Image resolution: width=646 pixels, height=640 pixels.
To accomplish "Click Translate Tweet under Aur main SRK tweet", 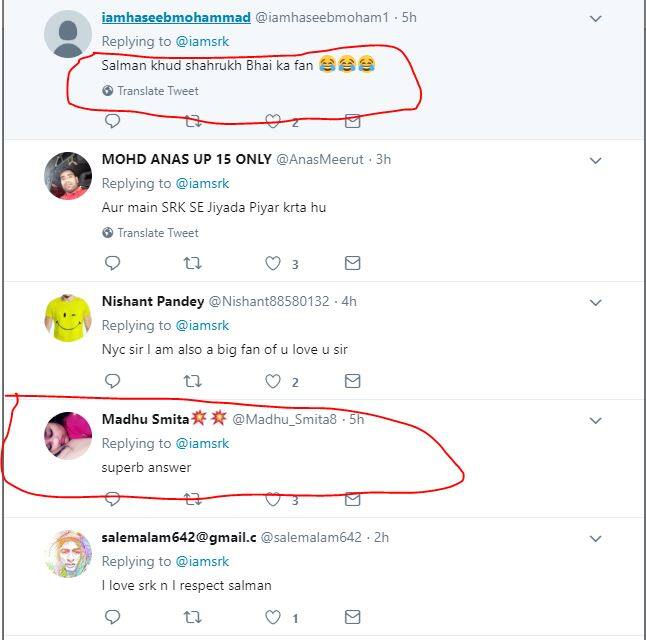I will click(x=157, y=233).
